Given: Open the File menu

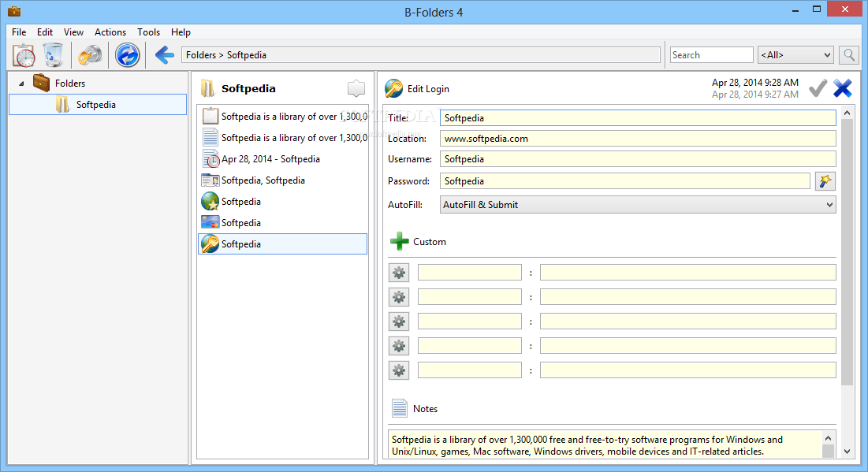Looking at the screenshot, I should (x=19, y=32).
